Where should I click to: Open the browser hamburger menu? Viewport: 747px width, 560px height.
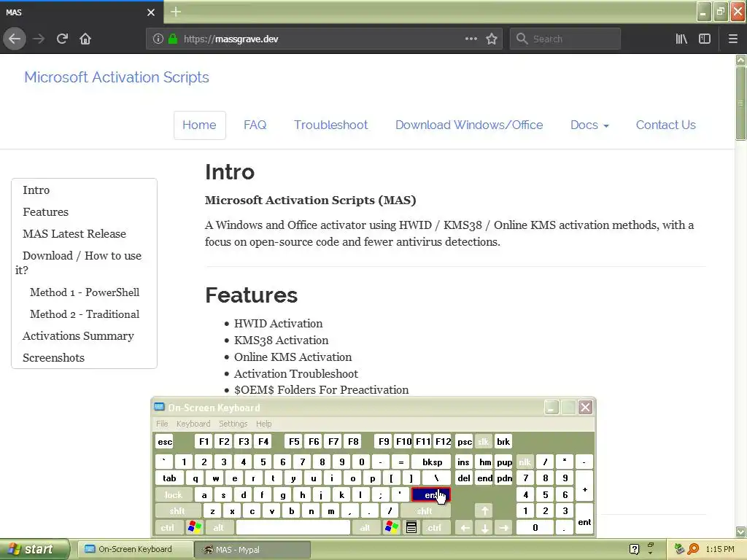pos(733,39)
